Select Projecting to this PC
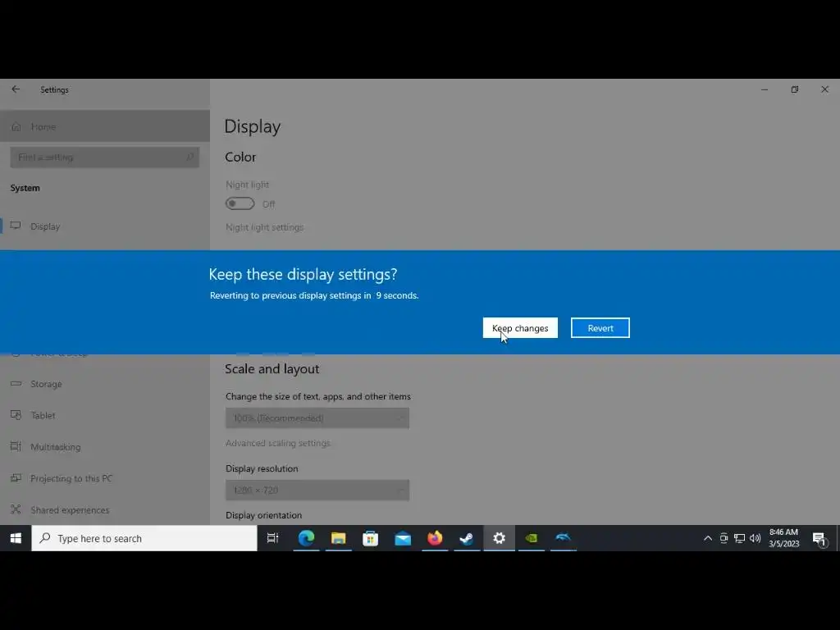 click(105, 478)
